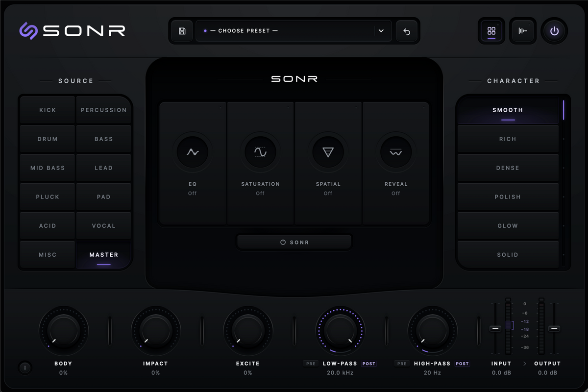Choose the Vocal source

coord(103,226)
